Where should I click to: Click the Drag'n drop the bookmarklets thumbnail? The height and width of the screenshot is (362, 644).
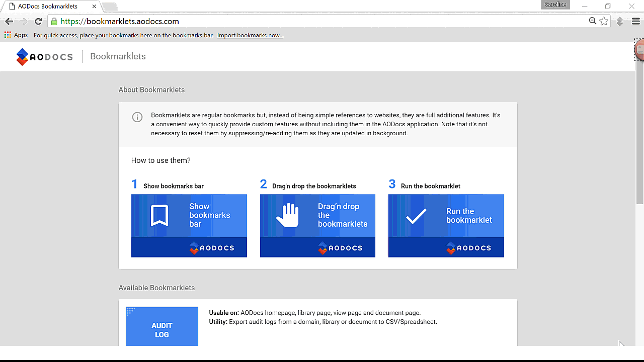317,226
